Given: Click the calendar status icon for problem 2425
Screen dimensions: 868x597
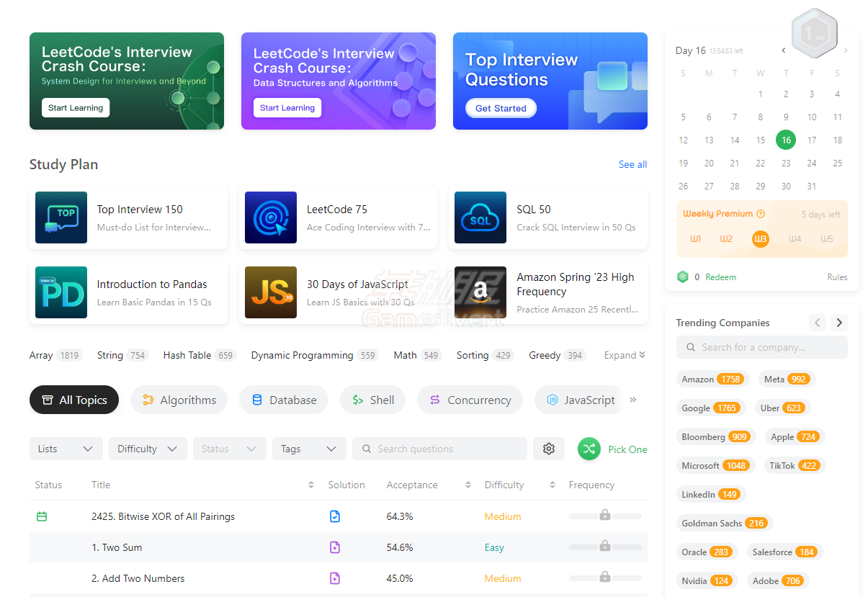Looking at the screenshot, I should click(x=42, y=516).
